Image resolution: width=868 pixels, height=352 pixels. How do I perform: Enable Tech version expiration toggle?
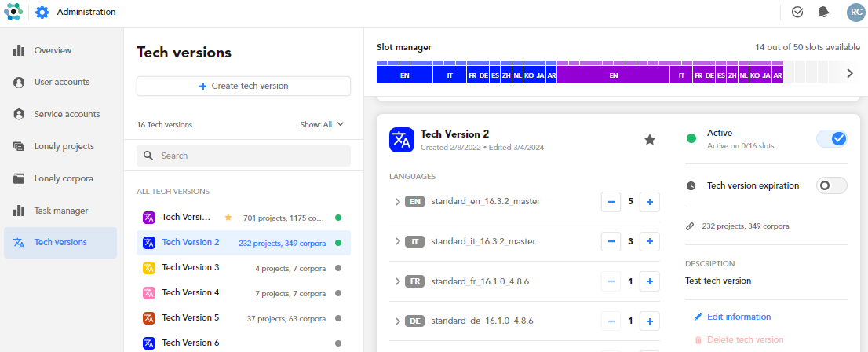point(832,185)
